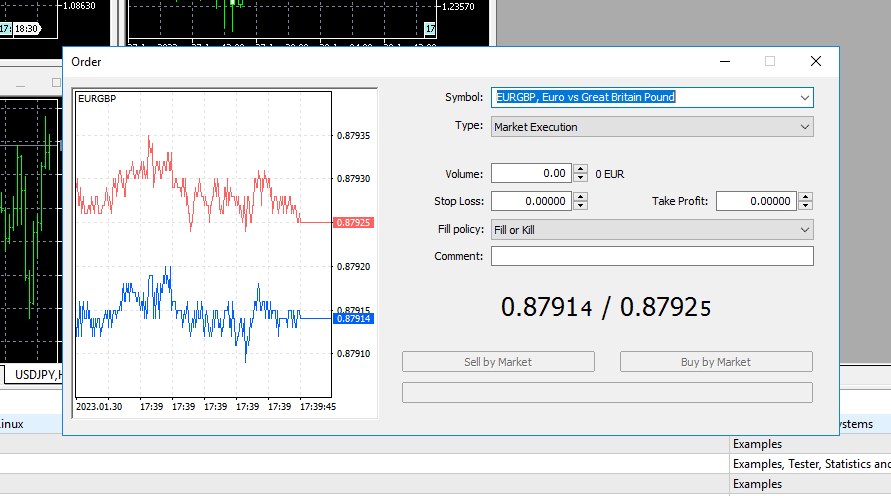
Task: Click the blue 0.87914 bid price label
Action: (354, 319)
